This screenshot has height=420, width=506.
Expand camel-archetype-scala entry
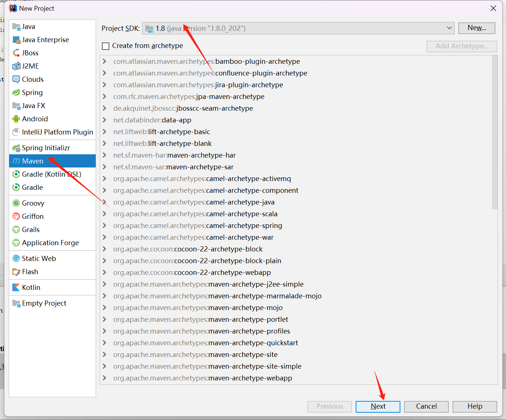pyautogui.click(x=104, y=214)
